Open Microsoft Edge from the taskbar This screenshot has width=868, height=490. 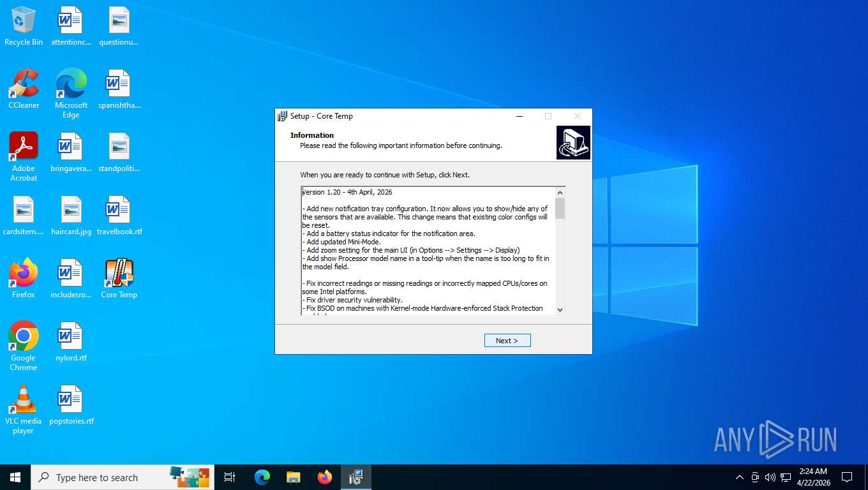(262, 477)
